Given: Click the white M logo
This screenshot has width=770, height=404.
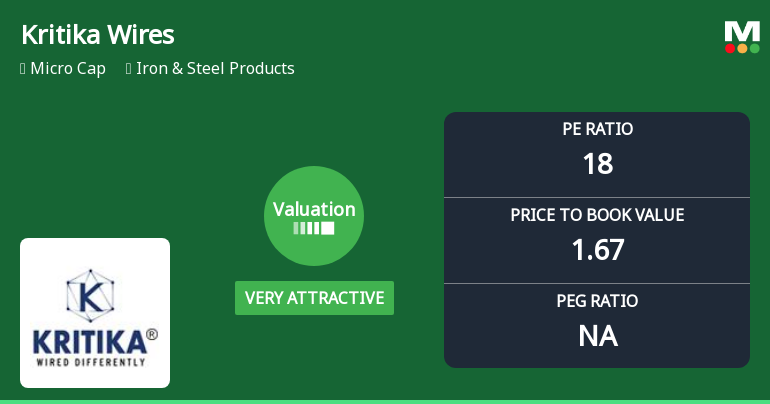Looking at the screenshot, I should click(x=742, y=31).
